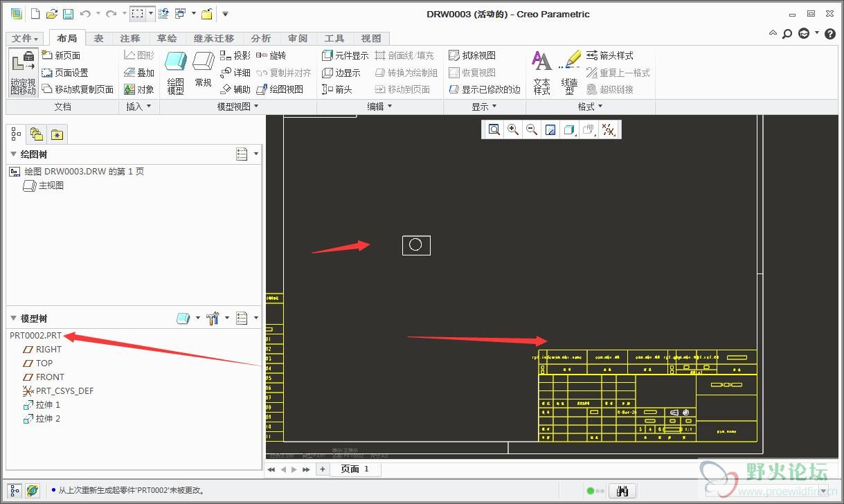Open file using the folder icon
Viewport: 844px width, 504px height.
click(x=52, y=13)
